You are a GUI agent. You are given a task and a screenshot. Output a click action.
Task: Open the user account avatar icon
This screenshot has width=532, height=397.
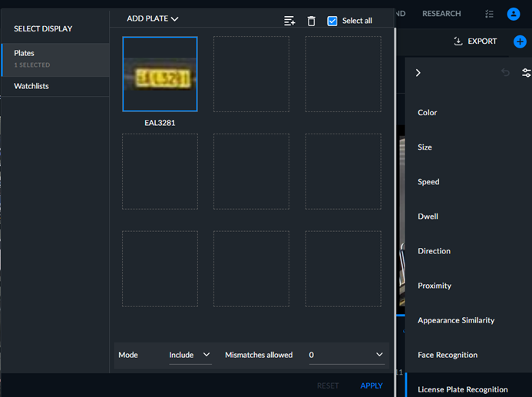pyautogui.click(x=514, y=14)
